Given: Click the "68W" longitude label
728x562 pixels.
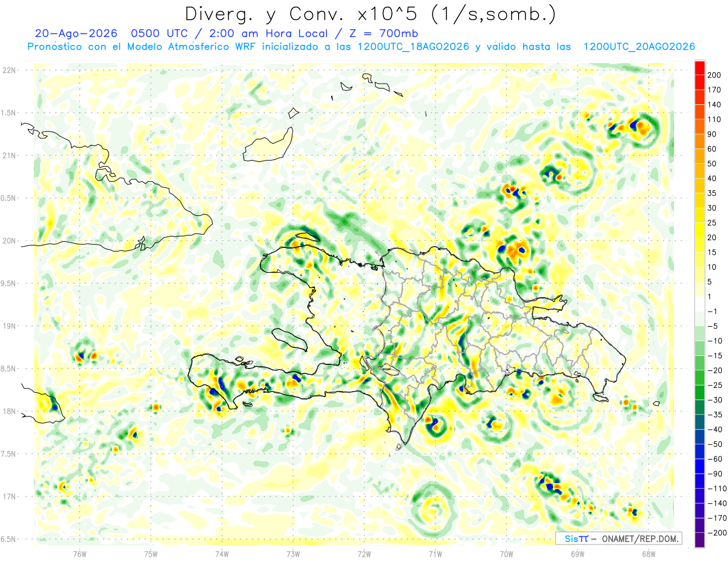Looking at the screenshot, I should point(649,554).
